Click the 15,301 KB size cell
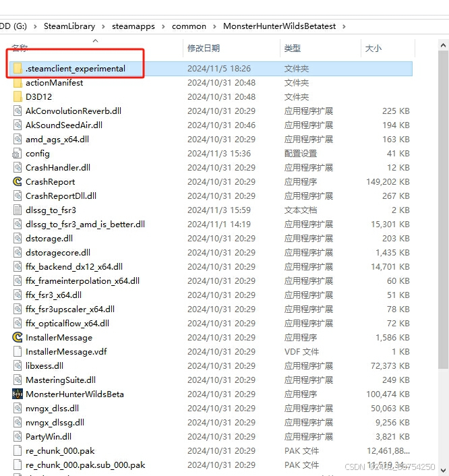The height and width of the screenshot is (476, 449). [390, 225]
